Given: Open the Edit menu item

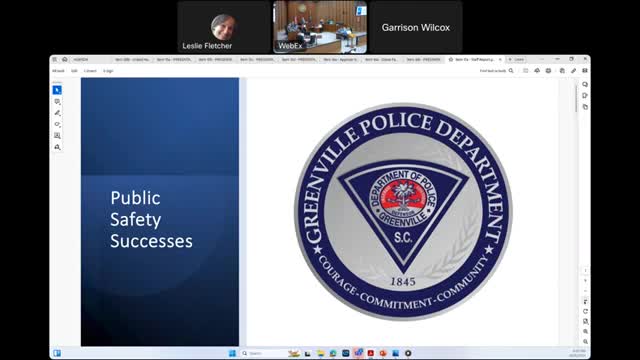Looking at the screenshot, I should click(74, 71).
